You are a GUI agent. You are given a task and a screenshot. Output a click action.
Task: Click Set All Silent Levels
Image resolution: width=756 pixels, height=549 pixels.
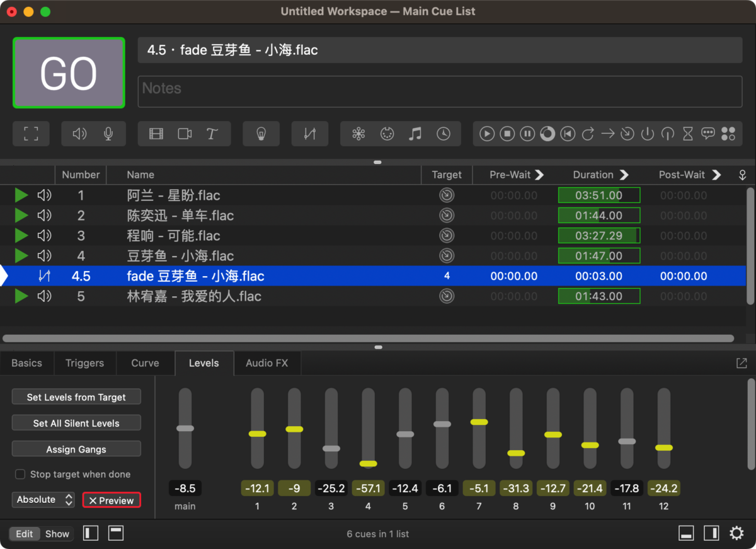pos(76,424)
